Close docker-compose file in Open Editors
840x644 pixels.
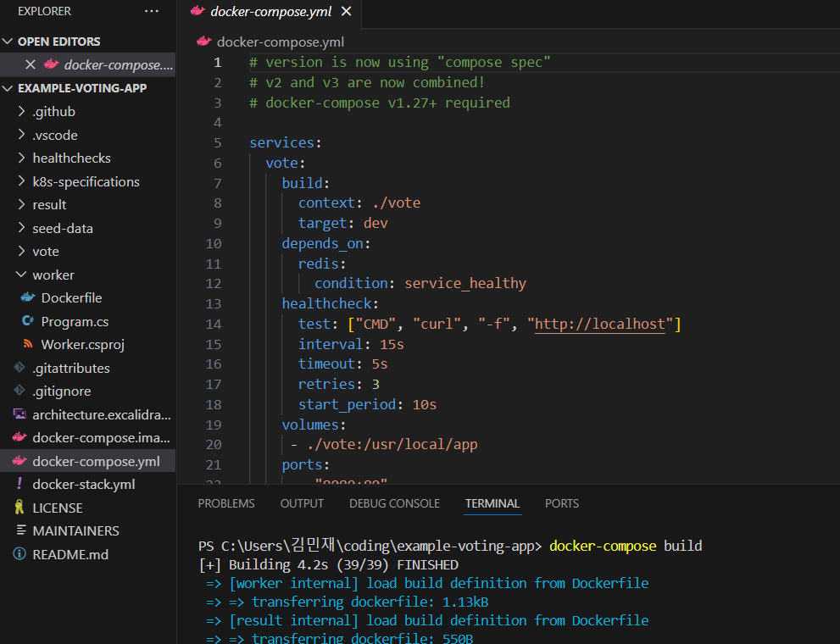[31, 64]
